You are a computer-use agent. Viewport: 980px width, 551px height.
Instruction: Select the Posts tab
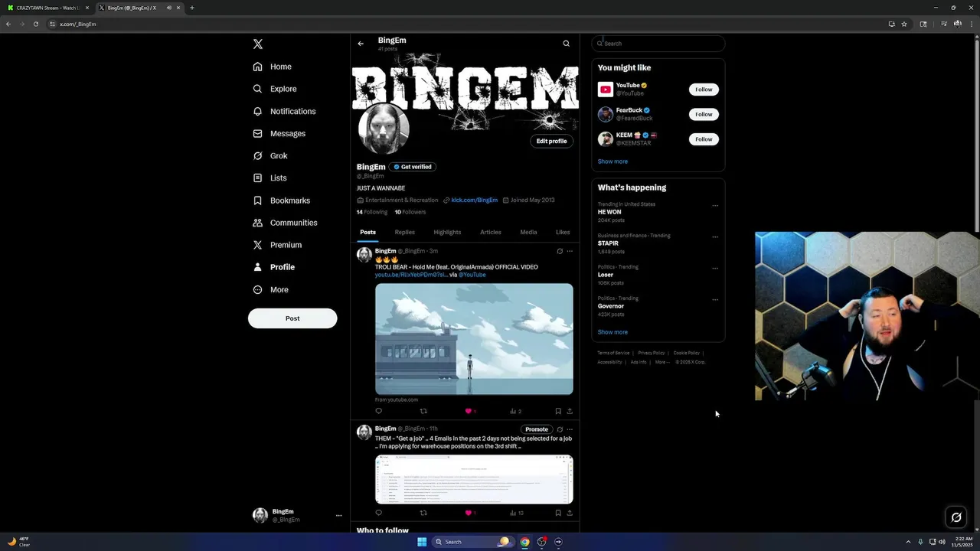367,232
